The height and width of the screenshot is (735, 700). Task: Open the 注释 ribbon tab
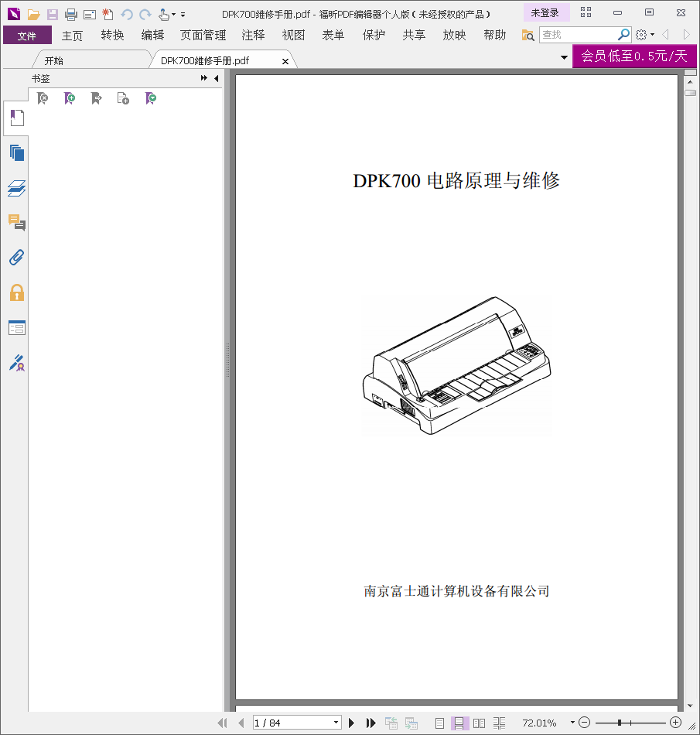[253, 35]
